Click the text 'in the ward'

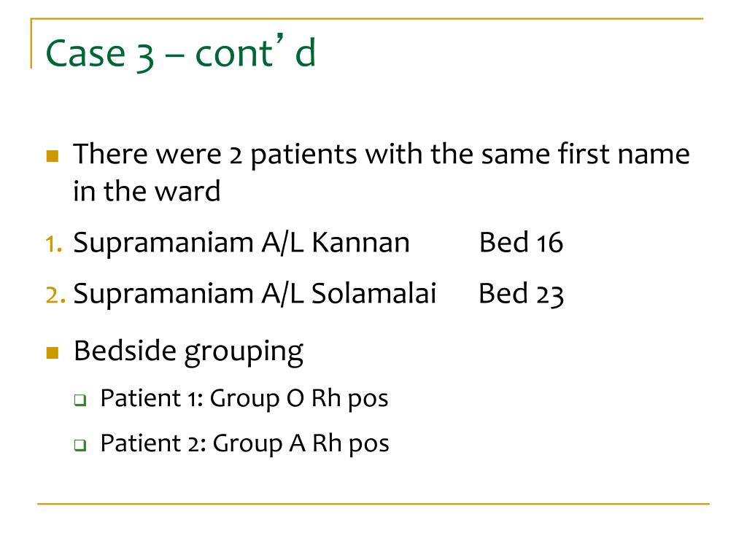[x=147, y=191]
